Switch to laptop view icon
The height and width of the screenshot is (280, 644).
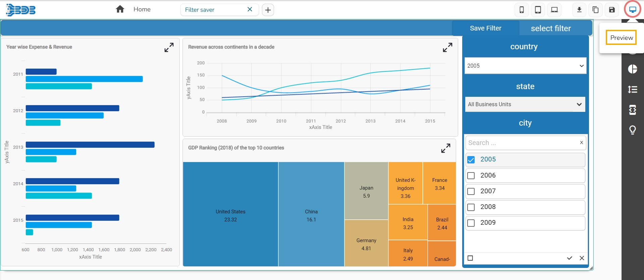coord(554,10)
